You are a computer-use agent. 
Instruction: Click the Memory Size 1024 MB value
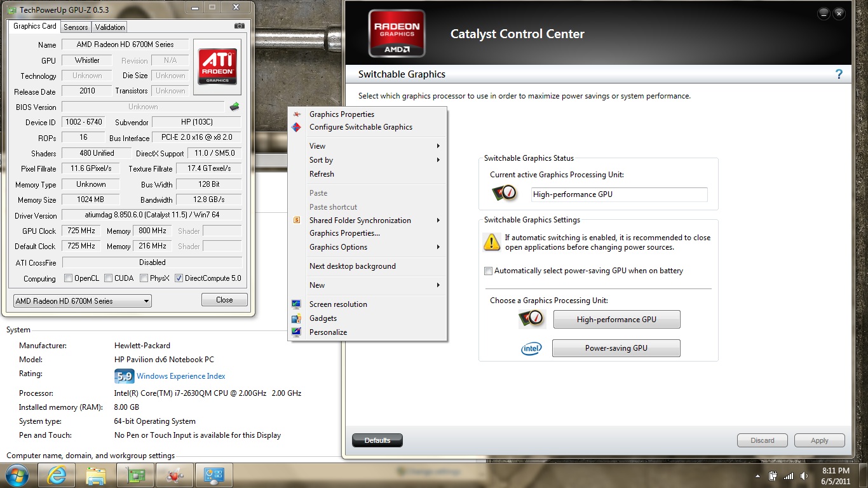click(91, 200)
